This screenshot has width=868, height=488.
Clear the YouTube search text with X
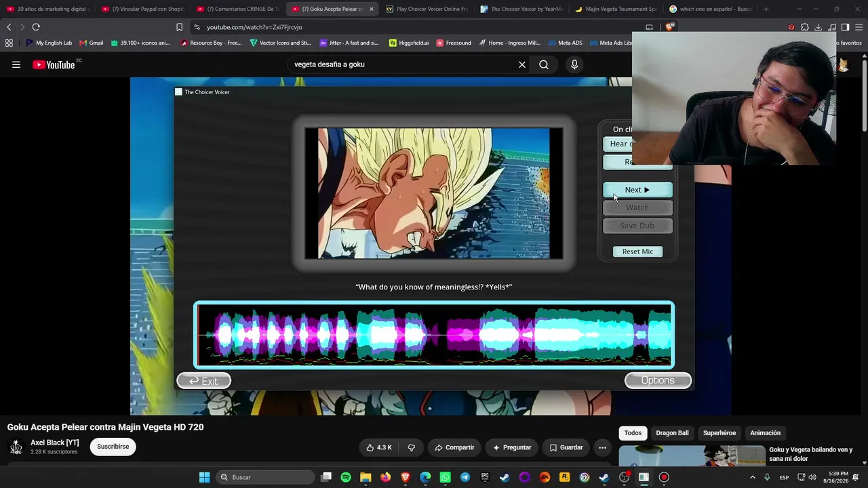(x=522, y=64)
